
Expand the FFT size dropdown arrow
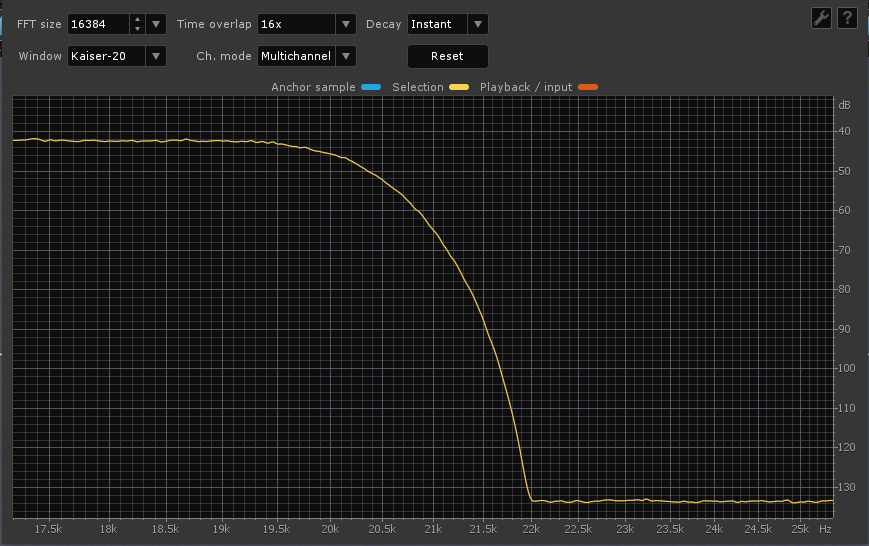[x=156, y=24]
